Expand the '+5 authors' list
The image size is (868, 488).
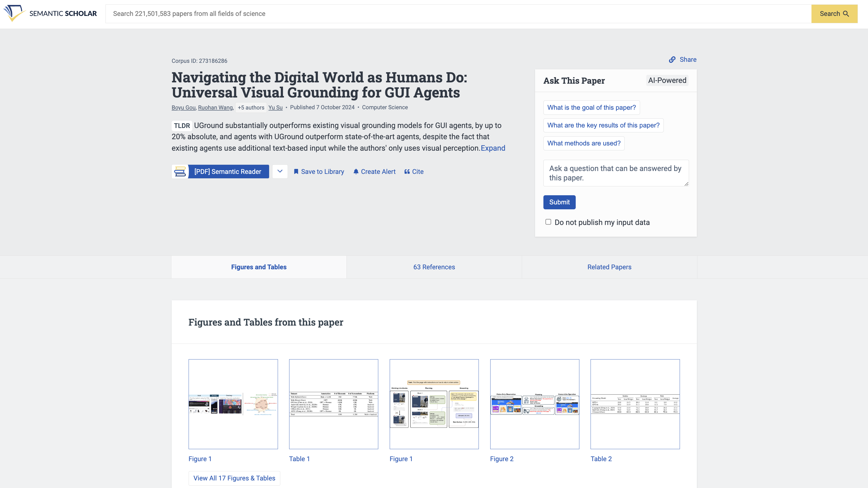point(251,107)
